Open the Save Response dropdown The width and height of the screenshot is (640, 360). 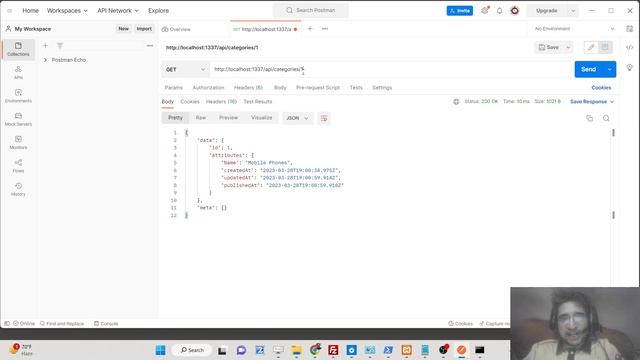click(x=592, y=102)
